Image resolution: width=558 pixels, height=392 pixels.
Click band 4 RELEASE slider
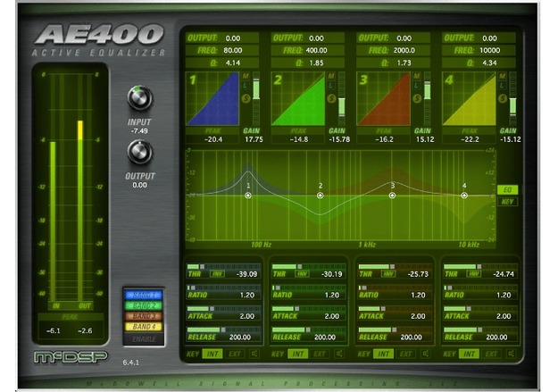tap(480, 329)
